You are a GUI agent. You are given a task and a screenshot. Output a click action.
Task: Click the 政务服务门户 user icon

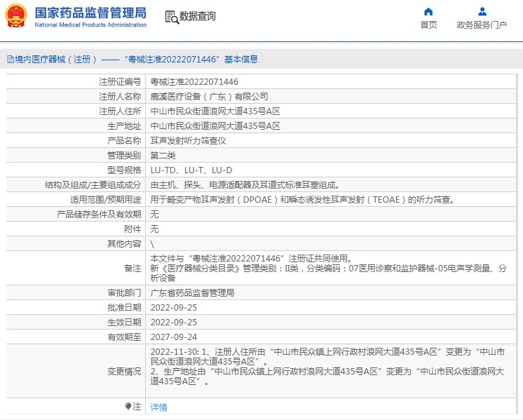point(482,11)
